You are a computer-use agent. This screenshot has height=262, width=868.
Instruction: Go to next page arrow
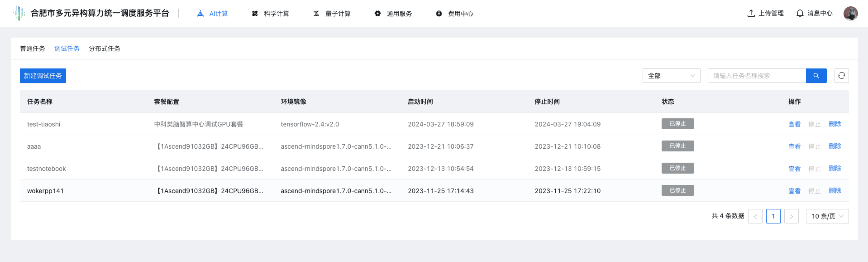click(791, 216)
